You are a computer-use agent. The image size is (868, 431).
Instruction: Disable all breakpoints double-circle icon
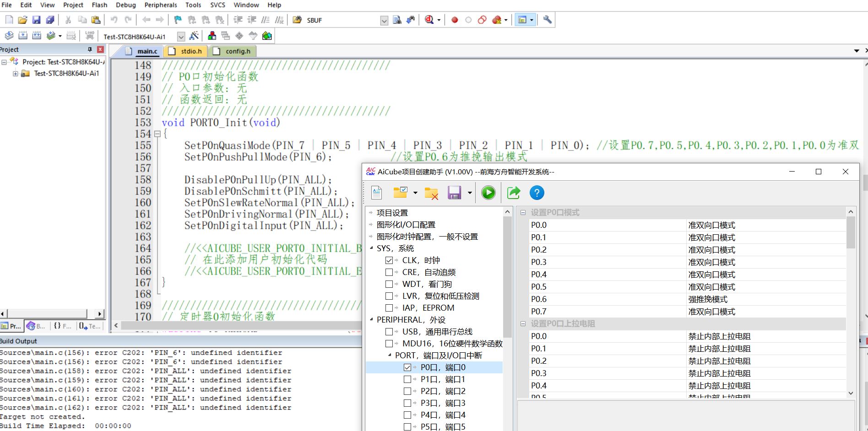pos(482,20)
